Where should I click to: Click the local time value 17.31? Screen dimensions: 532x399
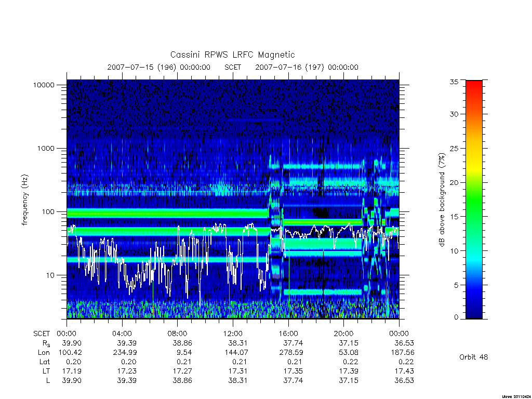pyautogui.click(x=238, y=371)
